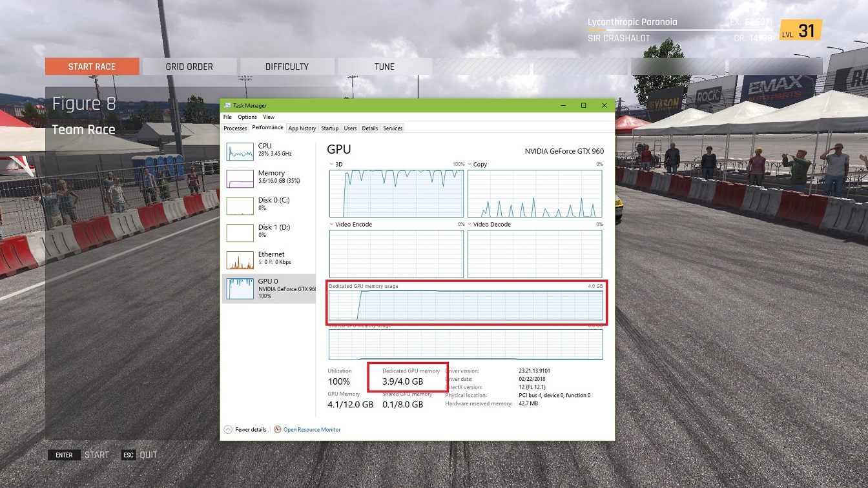The image size is (868, 488).
Task: Minimize the Task Manager window
Action: click(x=563, y=105)
